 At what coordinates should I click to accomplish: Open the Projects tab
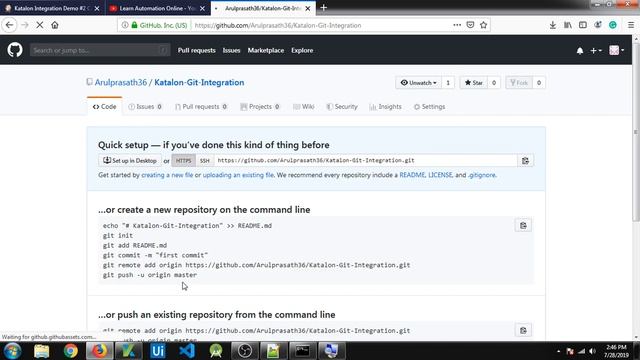point(260,107)
